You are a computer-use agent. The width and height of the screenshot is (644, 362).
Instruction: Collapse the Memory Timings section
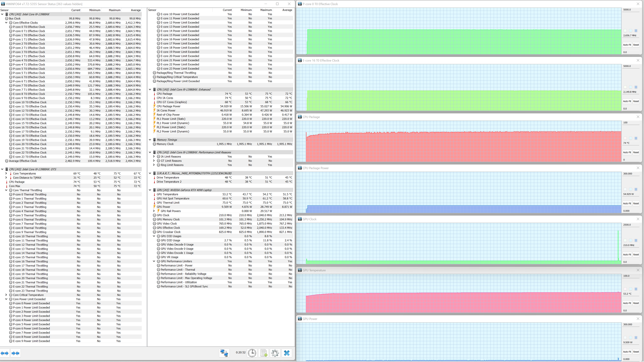pos(150,140)
